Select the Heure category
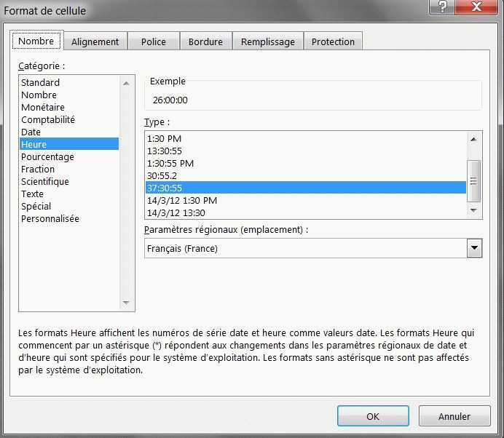 (x=68, y=145)
